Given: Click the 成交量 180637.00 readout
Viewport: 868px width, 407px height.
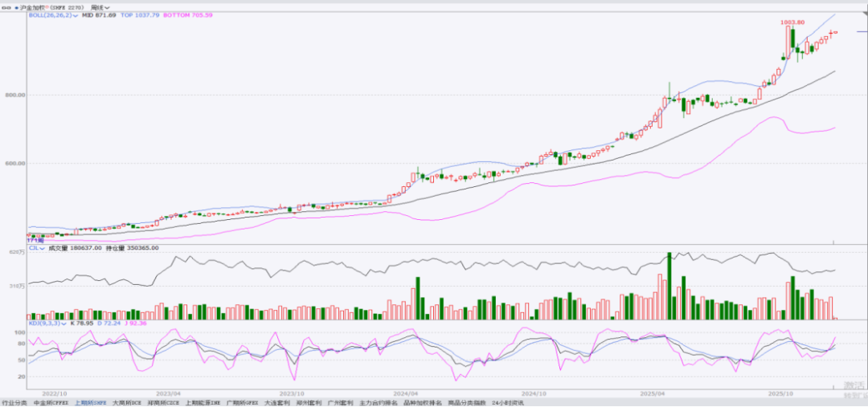Looking at the screenshot, I should pos(76,248).
